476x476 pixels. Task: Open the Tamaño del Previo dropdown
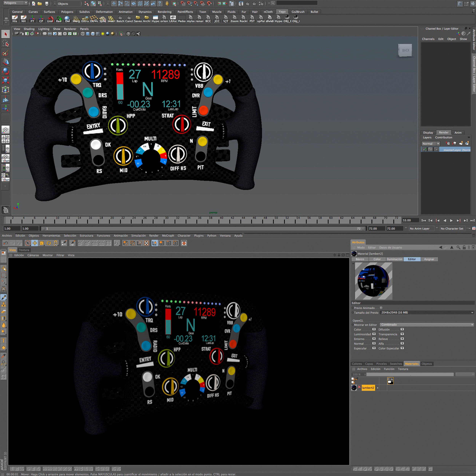[x=427, y=312]
